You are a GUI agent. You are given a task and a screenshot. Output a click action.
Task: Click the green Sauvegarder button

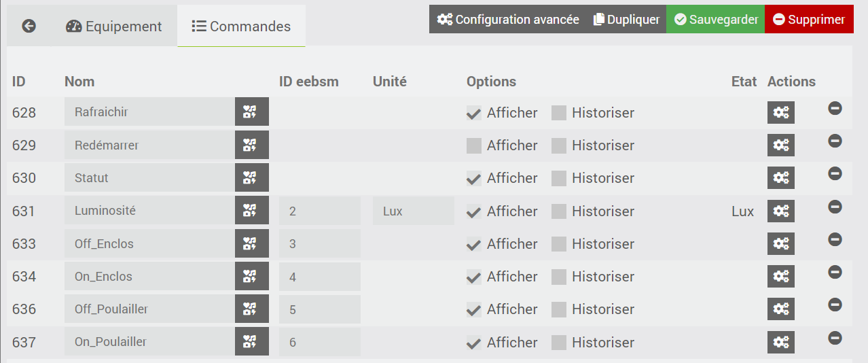[x=715, y=20]
